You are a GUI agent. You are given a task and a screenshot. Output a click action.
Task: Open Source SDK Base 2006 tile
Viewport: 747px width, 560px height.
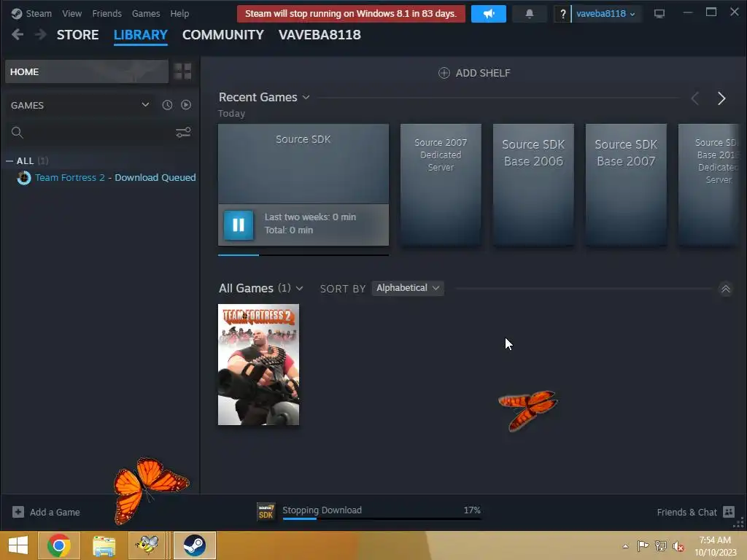(x=533, y=184)
